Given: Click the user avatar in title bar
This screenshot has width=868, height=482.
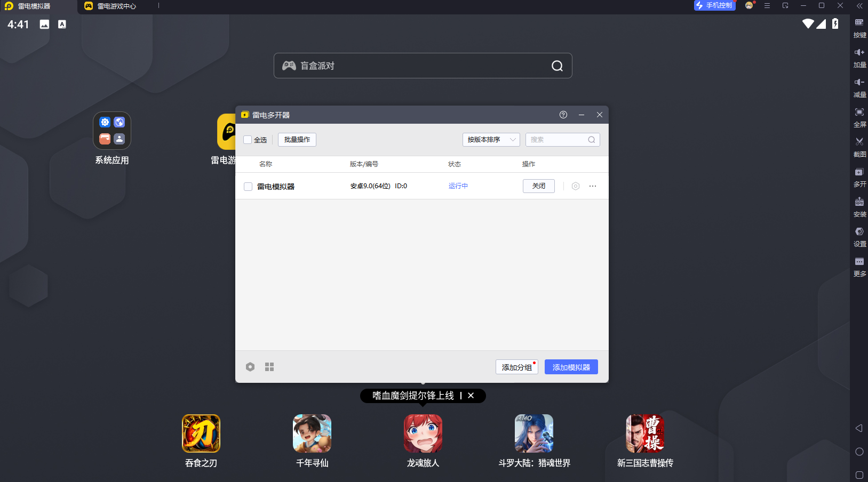Looking at the screenshot, I should pyautogui.click(x=750, y=5).
